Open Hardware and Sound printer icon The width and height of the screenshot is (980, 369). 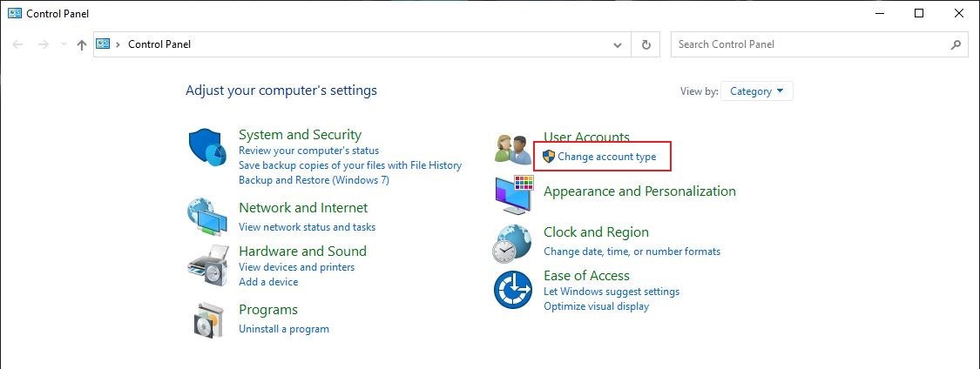tap(206, 265)
